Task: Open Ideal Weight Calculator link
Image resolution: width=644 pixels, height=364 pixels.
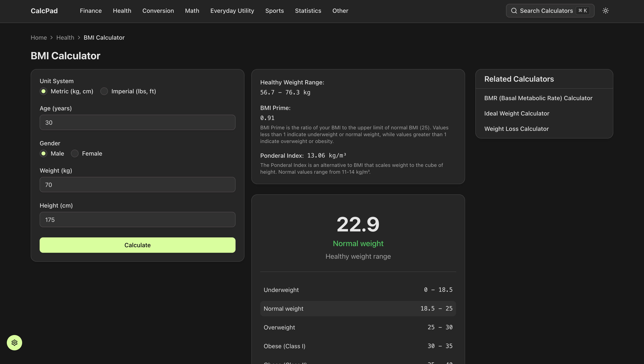Action: click(x=516, y=113)
